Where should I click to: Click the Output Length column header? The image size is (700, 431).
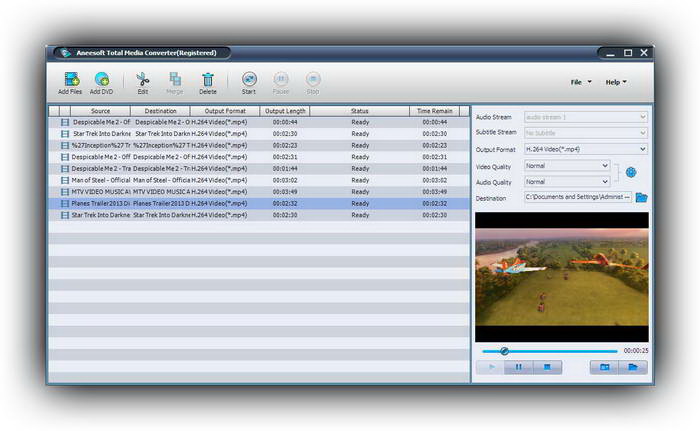(285, 111)
